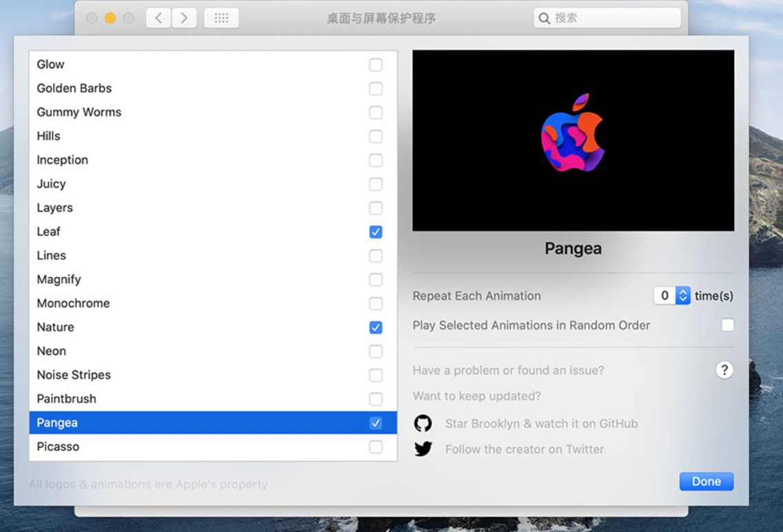Screen dimensions: 783x532
Task: Select Leaf in the animation list
Action: [213, 232]
